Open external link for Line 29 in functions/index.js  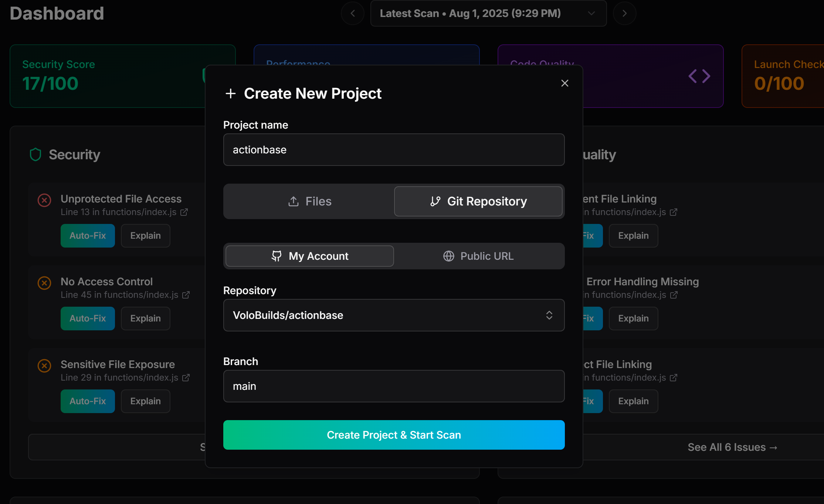[x=186, y=378]
